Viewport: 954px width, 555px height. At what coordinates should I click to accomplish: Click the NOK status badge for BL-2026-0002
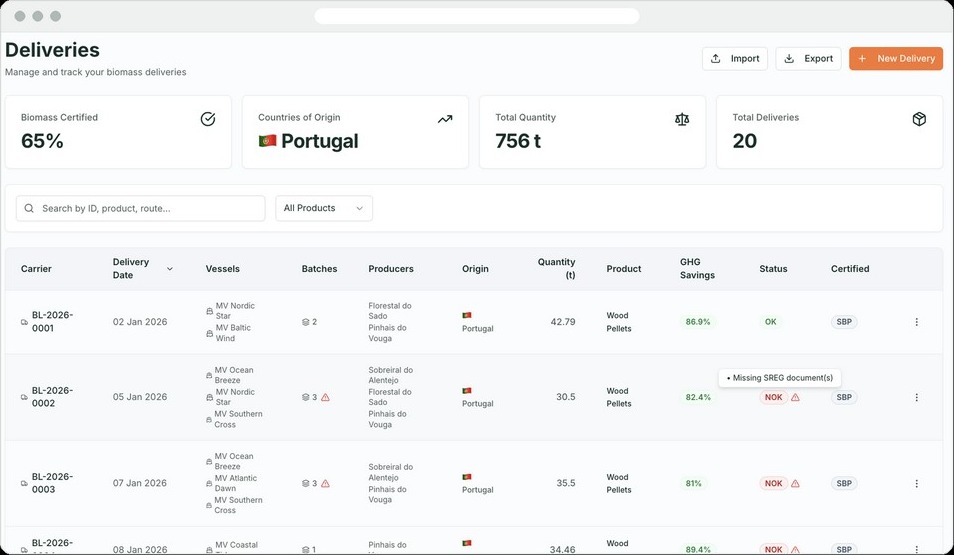point(773,397)
